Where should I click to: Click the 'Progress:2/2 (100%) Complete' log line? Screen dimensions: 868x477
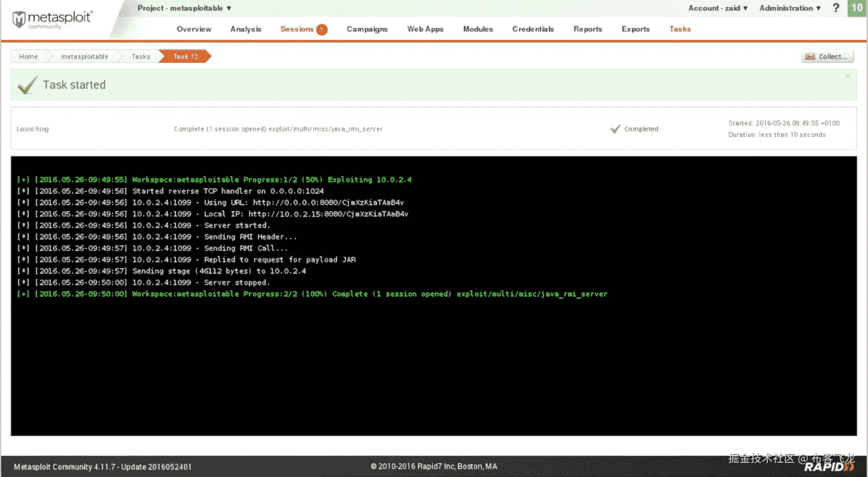point(312,294)
